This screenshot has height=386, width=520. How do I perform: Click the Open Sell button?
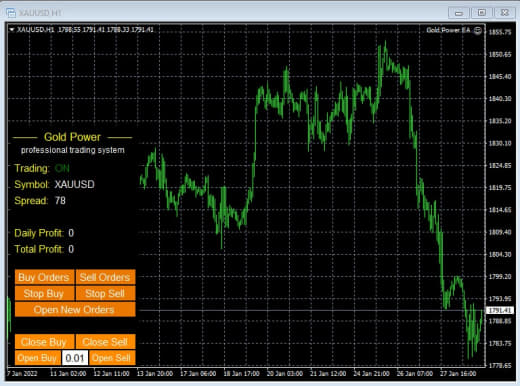pyautogui.click(x=112, y=358)
